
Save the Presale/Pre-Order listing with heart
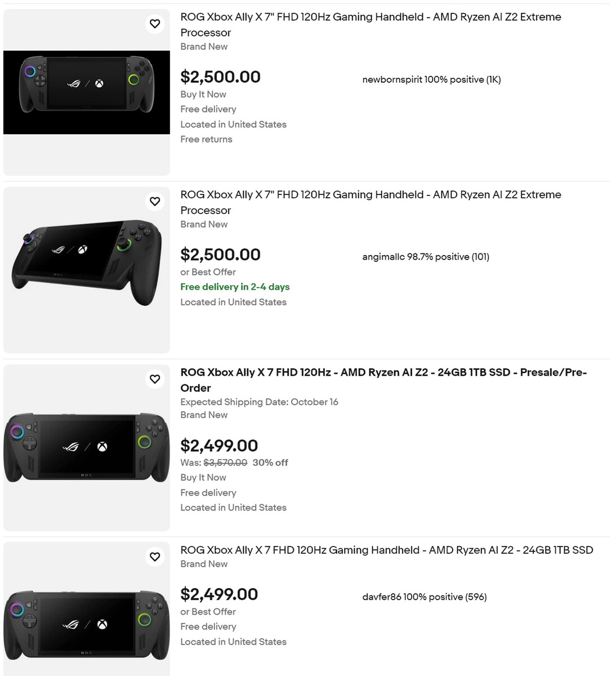pyautogui.click(x=155, y=379)
